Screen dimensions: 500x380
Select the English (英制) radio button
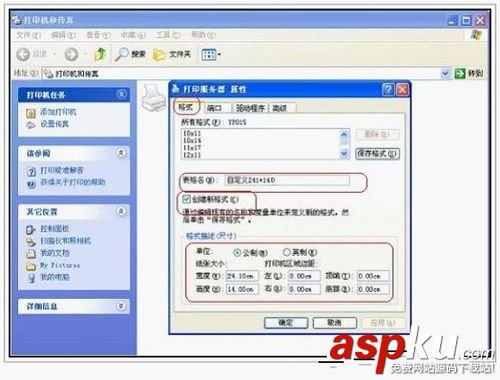pyautogui.click(x=286, y=252)
